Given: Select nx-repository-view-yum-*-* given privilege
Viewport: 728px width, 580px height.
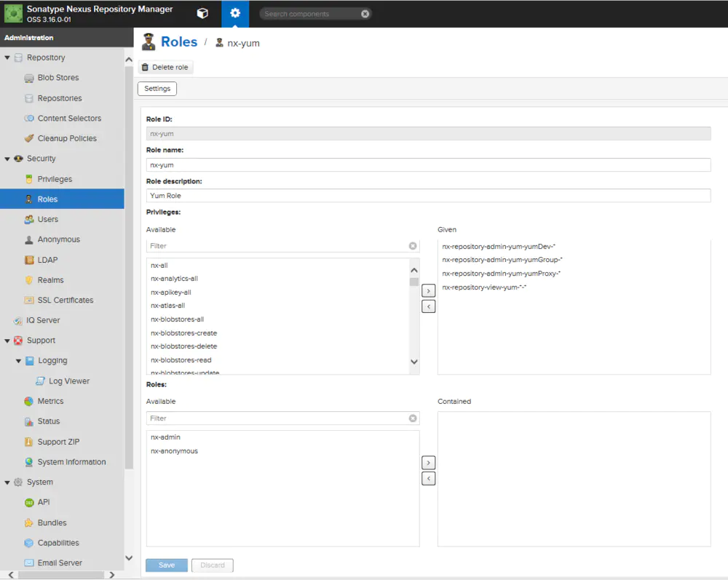Looking at the screenshot, I should (x=484, y=287).
